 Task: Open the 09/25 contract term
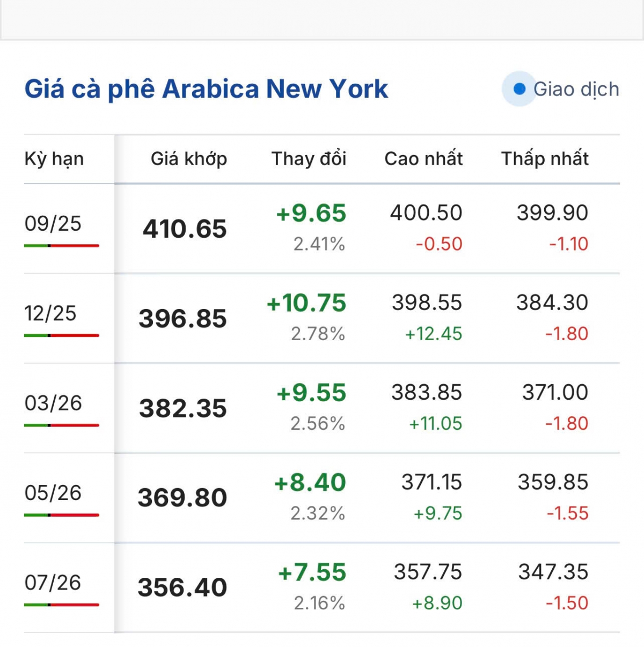pos(53,223)
